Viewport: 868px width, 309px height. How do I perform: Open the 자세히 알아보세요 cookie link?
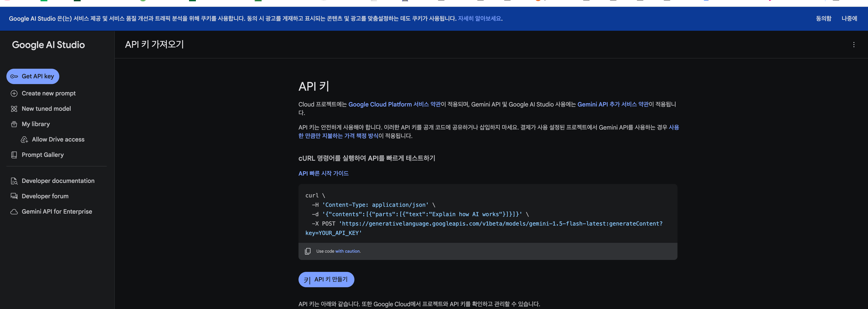coord(479,19)
